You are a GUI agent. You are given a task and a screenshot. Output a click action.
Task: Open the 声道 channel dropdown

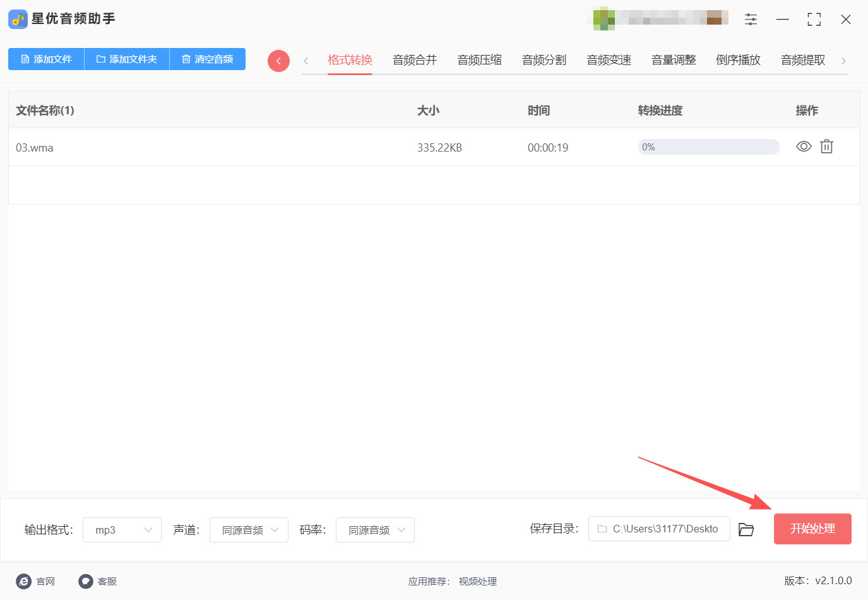click(x=249, y=530)
